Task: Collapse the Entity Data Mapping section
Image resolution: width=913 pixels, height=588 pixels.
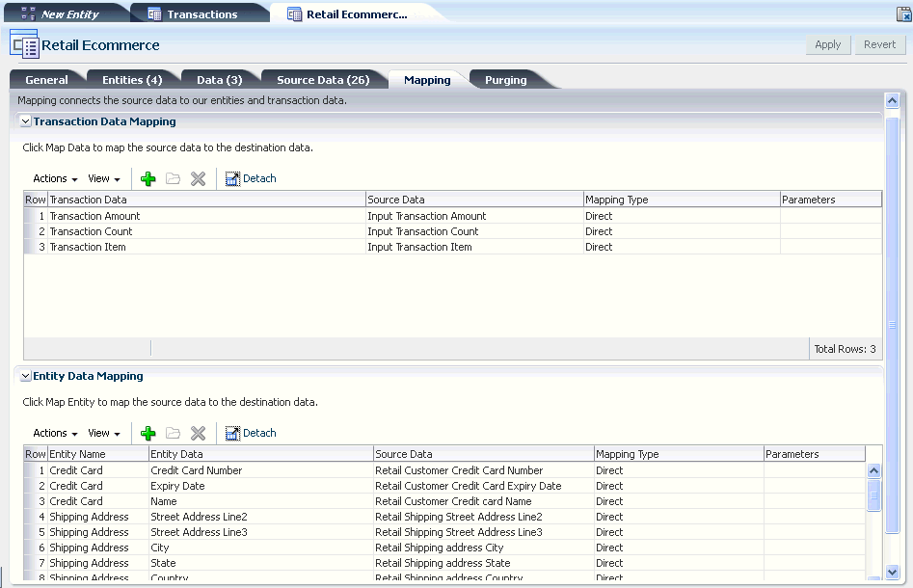Action: tap(26, 376)
